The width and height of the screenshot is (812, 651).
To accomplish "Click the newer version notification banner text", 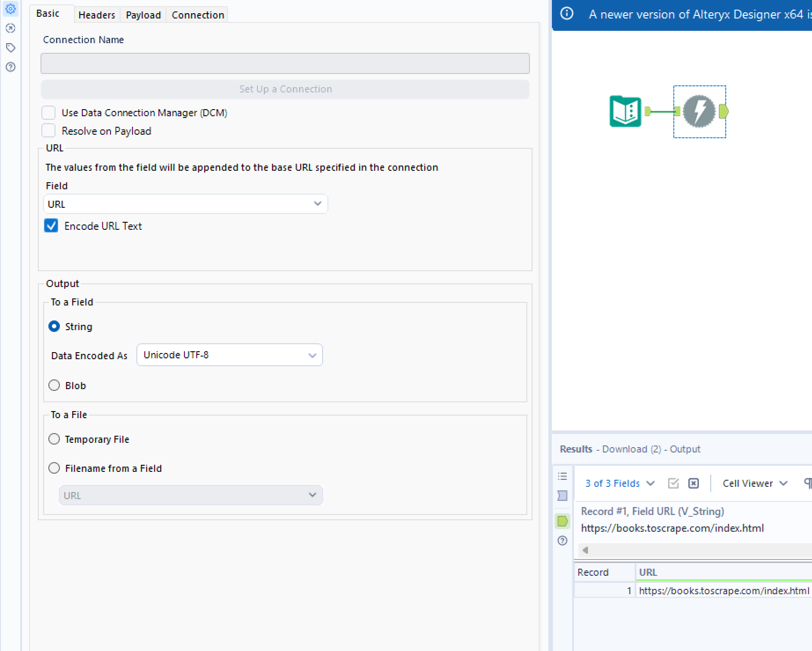I will [x=700, y=14].
